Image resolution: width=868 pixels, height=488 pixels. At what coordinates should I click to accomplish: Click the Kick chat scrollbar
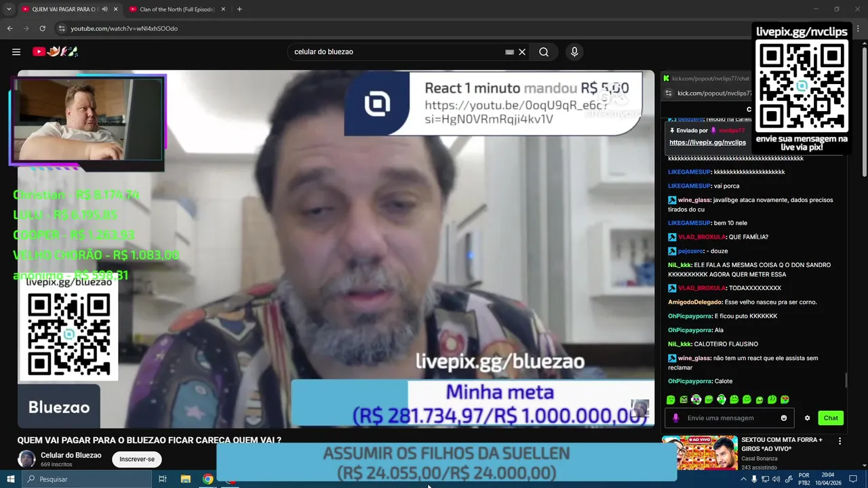pos(846,381)
